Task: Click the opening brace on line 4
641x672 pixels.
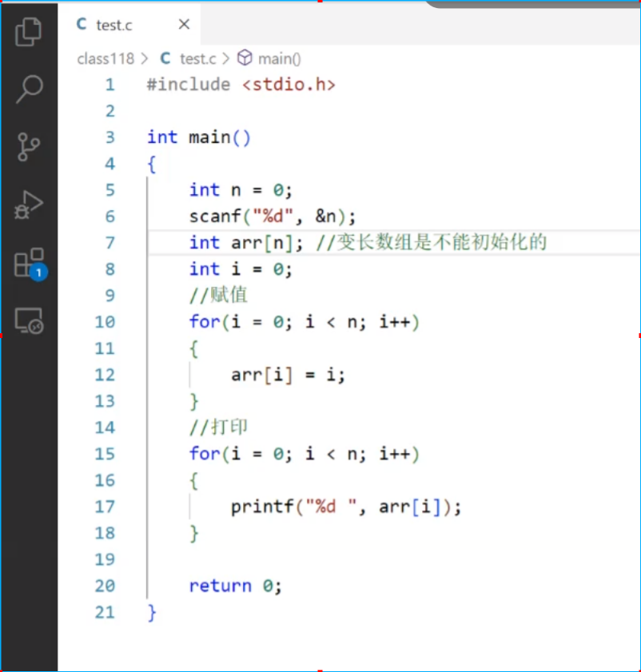Action: tap(152, 164)
